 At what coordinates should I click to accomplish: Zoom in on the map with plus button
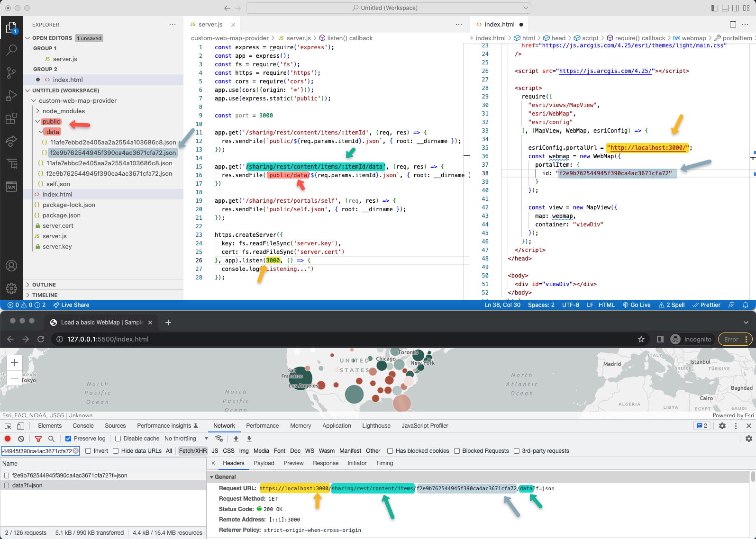coord(14,363)
